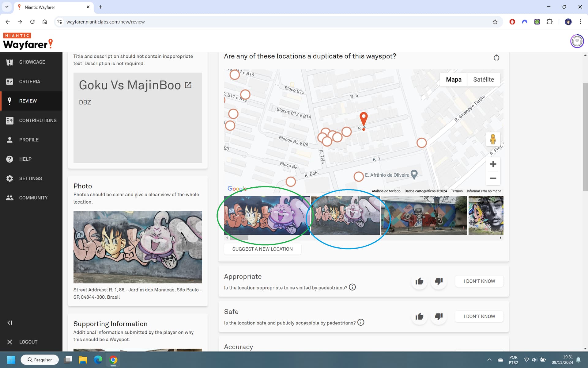Open Termos link on the map
Viewport: 588px width, 368px height.
(457, 191)
